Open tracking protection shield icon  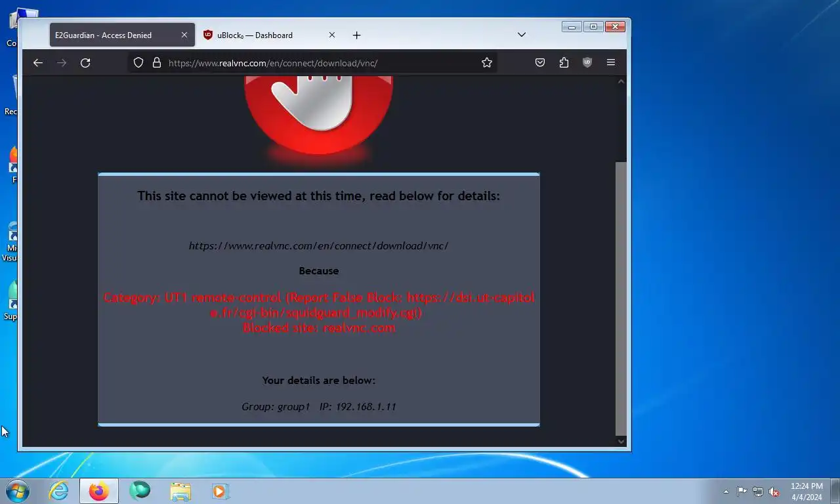[x=138, y=63]
